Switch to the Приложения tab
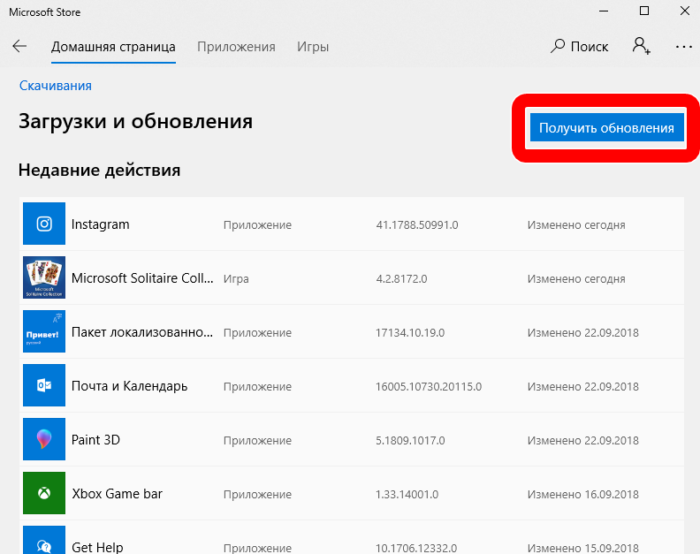This screenshot has height=554, width=700. tap(236, 47)
